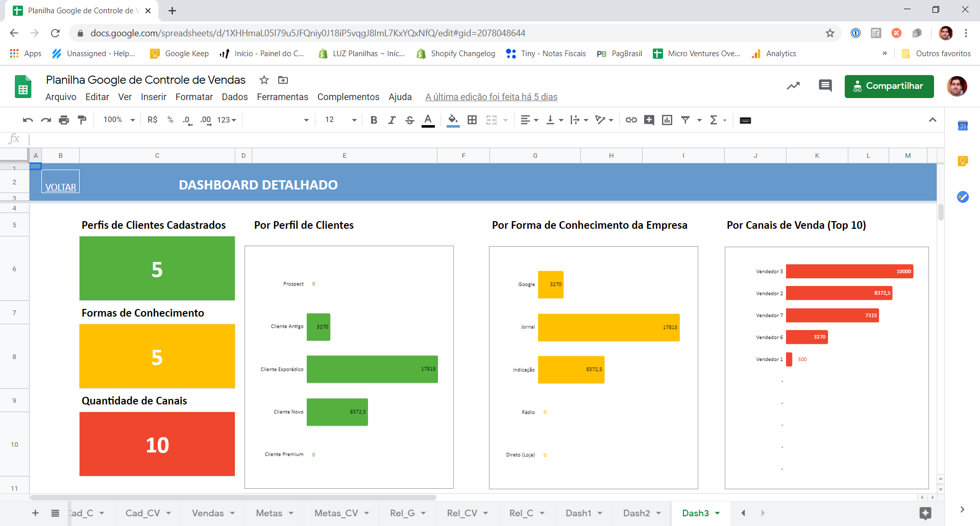Click the Compartilhar button

click(x=889, y=86)
